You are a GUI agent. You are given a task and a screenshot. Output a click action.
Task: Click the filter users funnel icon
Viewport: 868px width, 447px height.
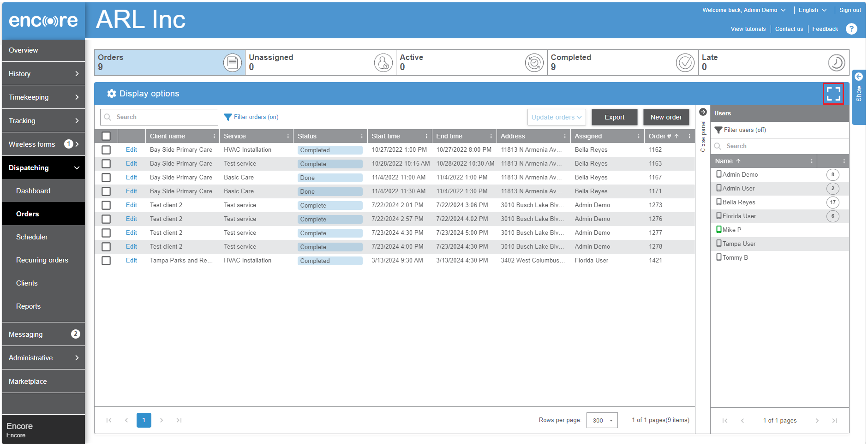[x=718, y=130]
